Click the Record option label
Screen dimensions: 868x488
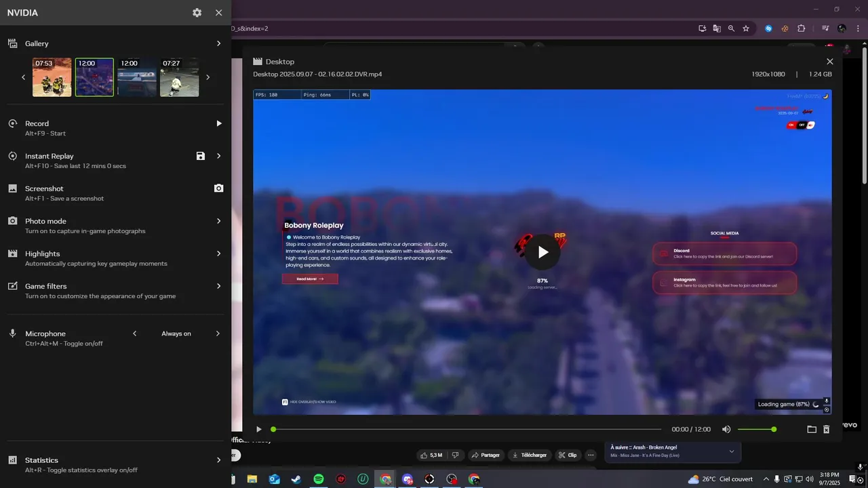pyautogui.click(x=37, y=123)
